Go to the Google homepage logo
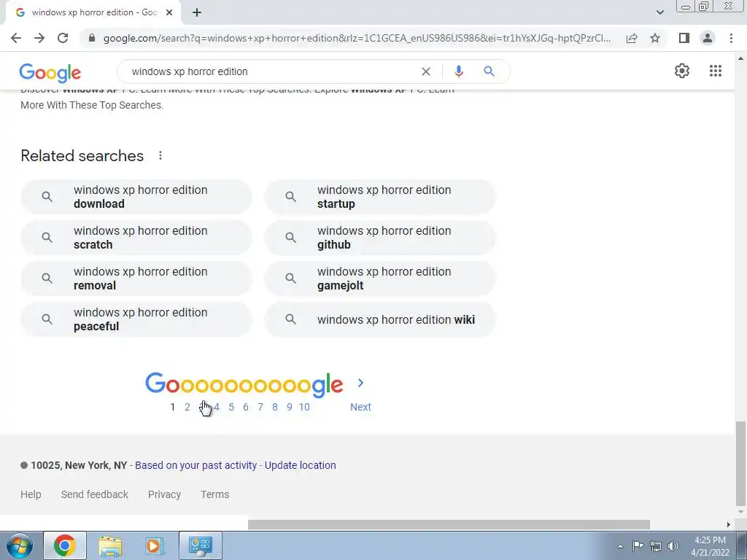Viewport: 747px width, 560px height. tap(50, 72)
